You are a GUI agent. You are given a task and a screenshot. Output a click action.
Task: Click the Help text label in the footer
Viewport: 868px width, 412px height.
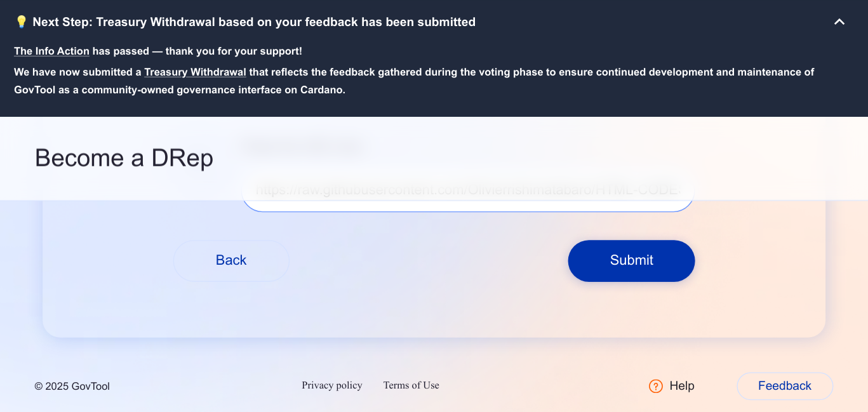(681, 386)
